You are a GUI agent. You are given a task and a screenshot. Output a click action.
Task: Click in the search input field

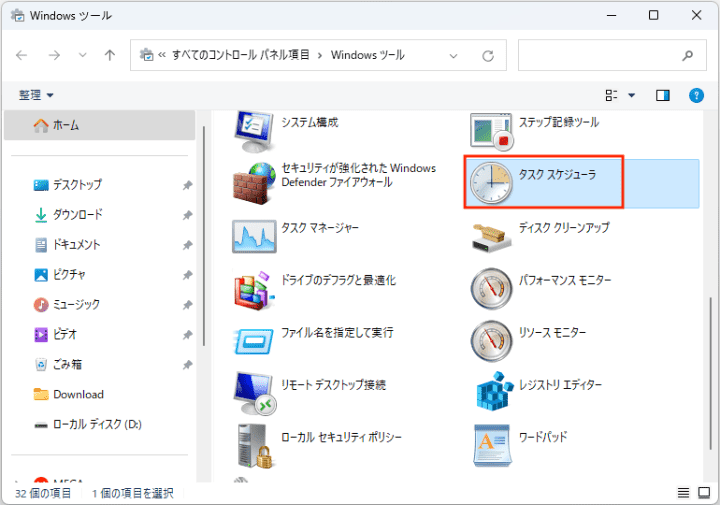pyautogui.click(x=612, y=55)
